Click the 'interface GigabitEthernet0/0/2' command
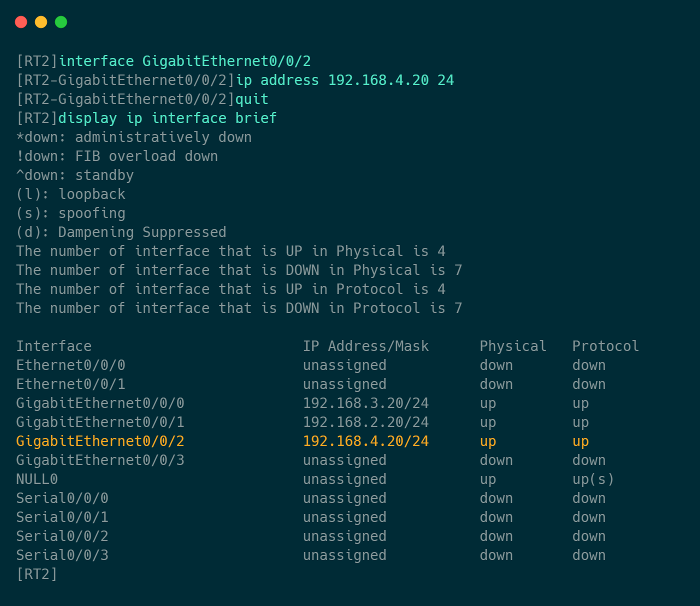 [x=184, y=61]
